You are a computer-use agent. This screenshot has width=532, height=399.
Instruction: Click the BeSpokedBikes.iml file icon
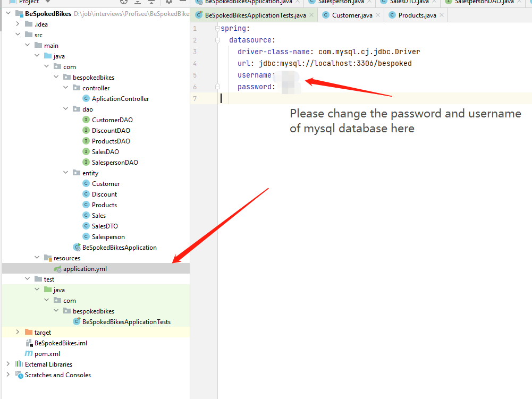click(x=29, y=343)
